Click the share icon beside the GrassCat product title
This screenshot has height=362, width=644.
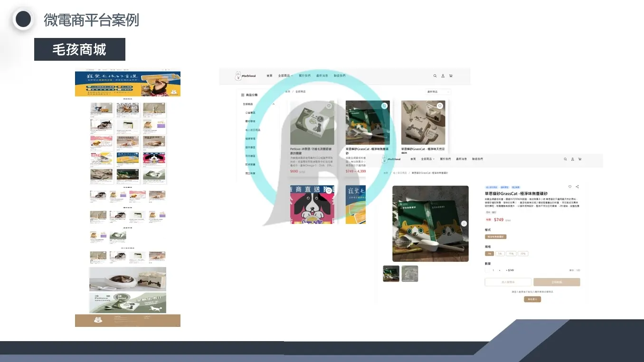pyautogui.click(x=577, y=187)
